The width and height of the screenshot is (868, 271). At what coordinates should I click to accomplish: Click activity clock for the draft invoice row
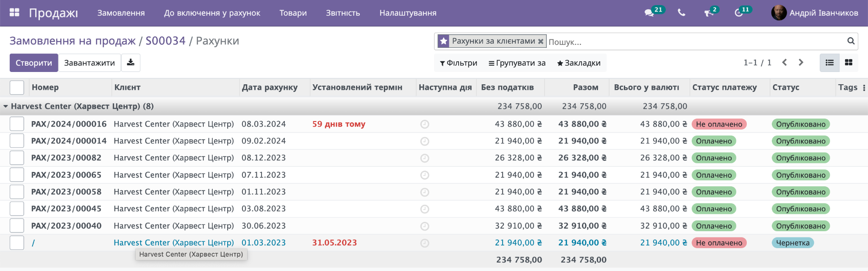(x=425, y=243)
